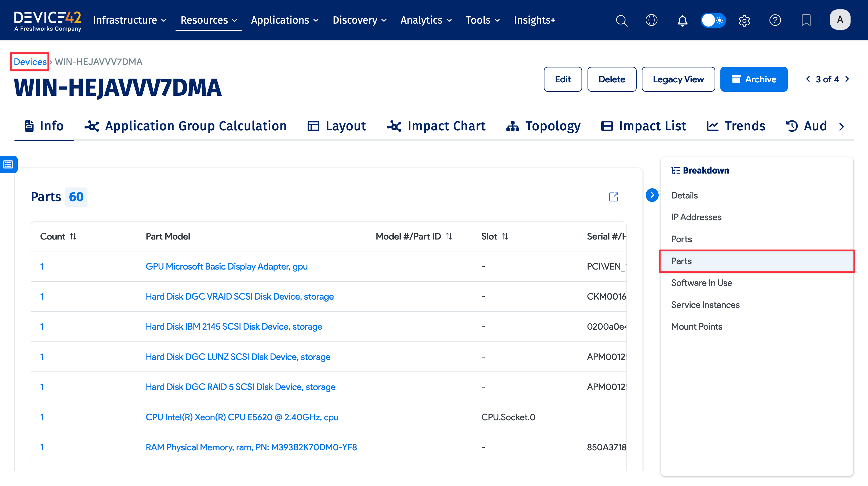The image size is (868, 486).
Task: Open the notifications bell
Action: coord(682,20)
